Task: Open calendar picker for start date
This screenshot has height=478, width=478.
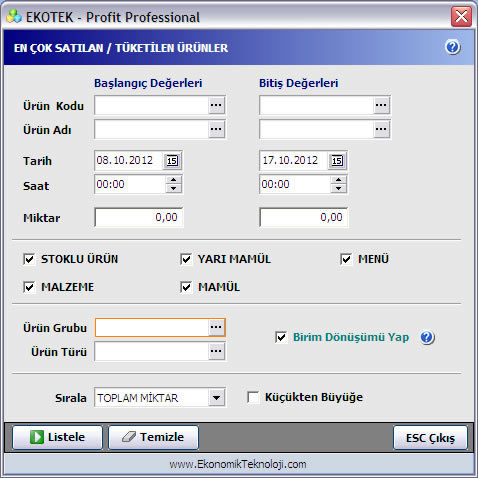Action: 172,161
